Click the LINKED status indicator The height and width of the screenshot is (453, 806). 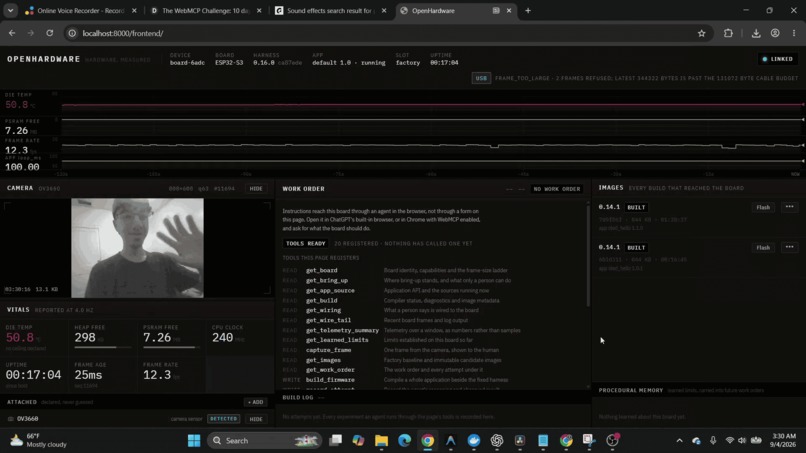[x=777, y=59]
